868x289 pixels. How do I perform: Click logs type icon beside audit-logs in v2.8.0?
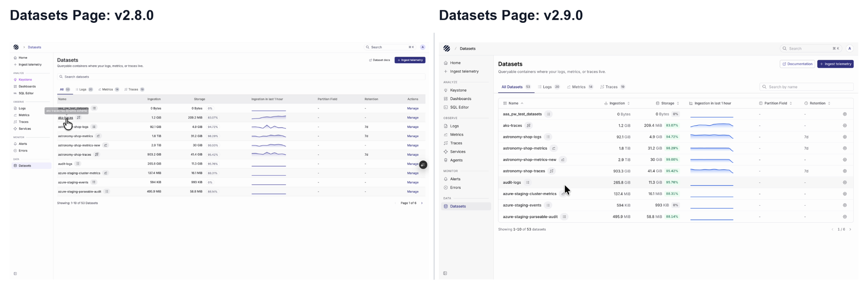click(x=78, y=164)
